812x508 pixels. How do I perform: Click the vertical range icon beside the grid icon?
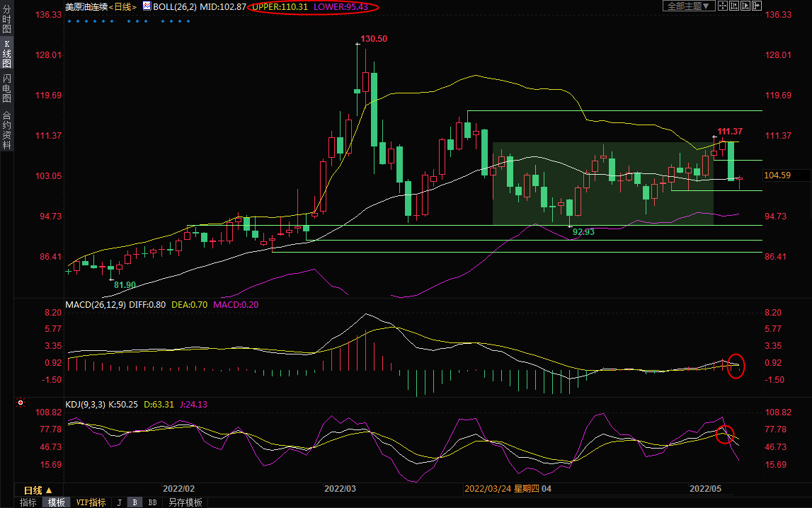click(735, 6)
